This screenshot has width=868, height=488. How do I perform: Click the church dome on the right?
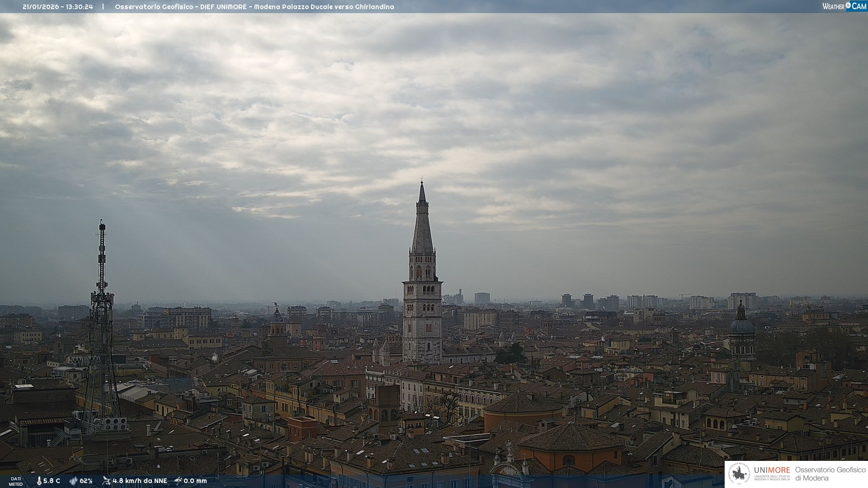[x=741, y=326]
